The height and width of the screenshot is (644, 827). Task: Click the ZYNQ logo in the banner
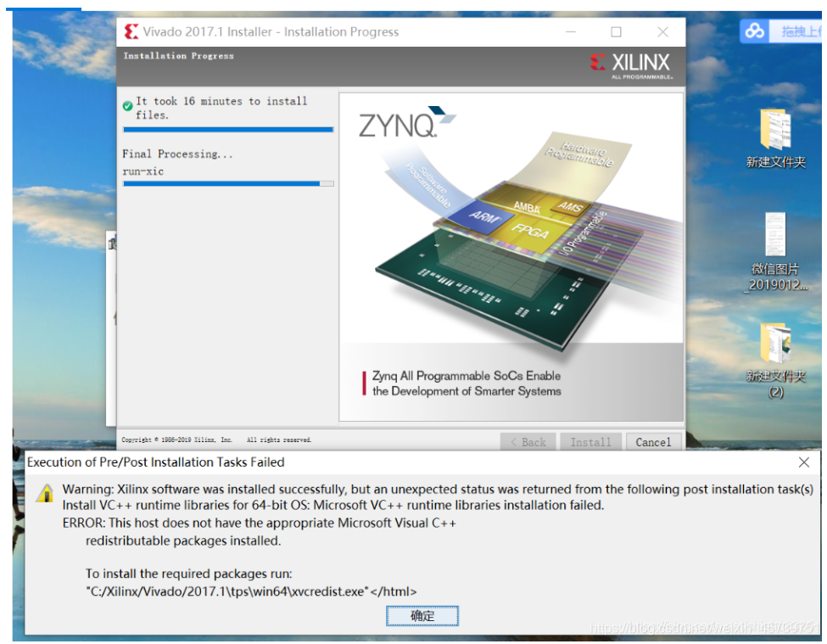(x=406, y=122)
